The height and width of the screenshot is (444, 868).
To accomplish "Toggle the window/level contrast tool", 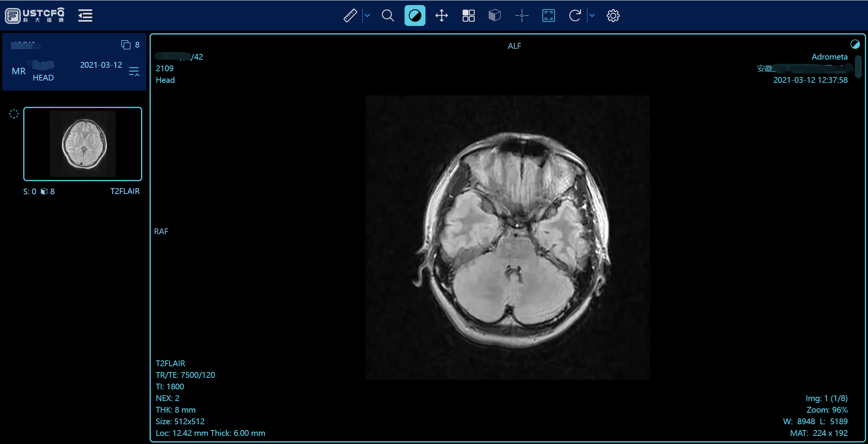I will coord(415,15).
